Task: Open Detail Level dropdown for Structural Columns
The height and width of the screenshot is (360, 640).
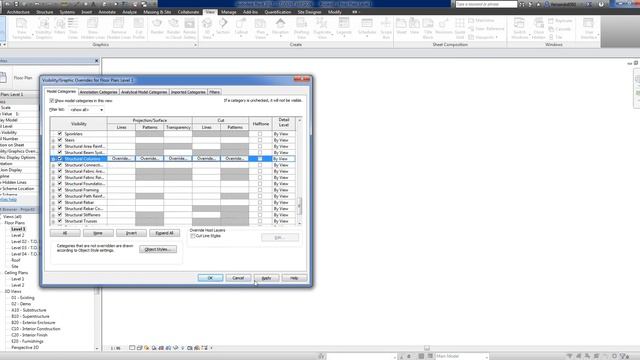Action: click(x=284, y=158)
